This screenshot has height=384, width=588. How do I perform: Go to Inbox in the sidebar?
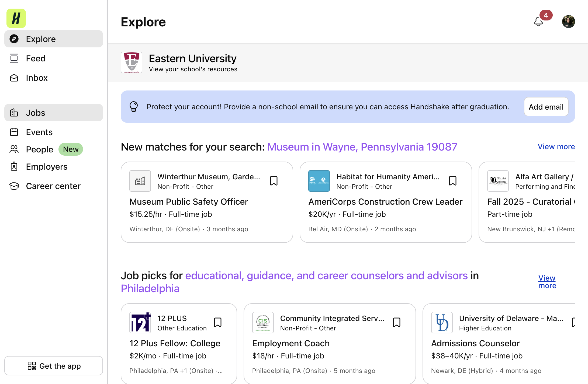click(54, 78)
